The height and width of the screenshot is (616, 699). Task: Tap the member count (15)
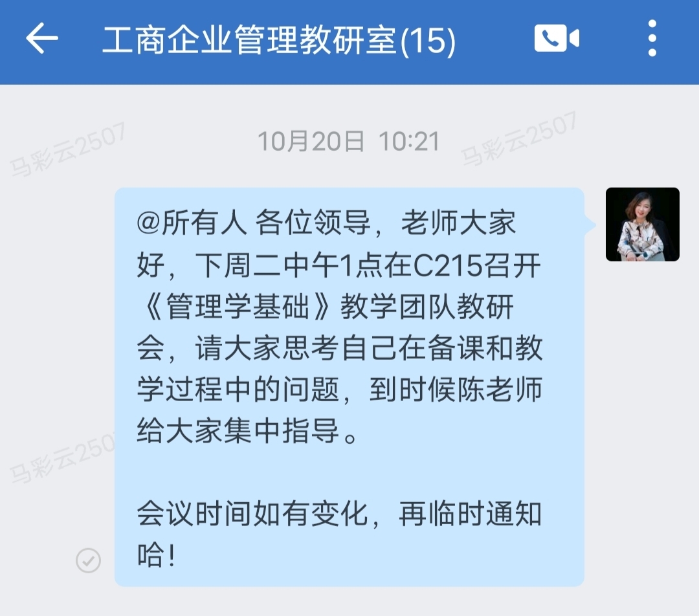point(428,41)
